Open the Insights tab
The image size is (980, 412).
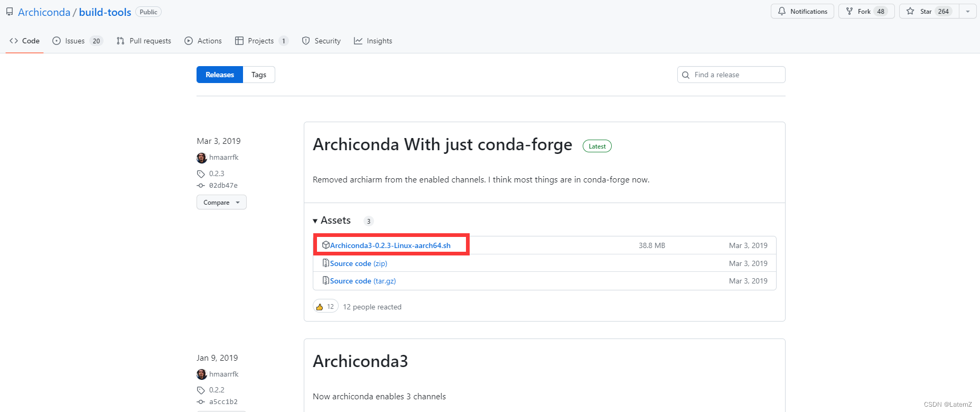pos(373,41)
